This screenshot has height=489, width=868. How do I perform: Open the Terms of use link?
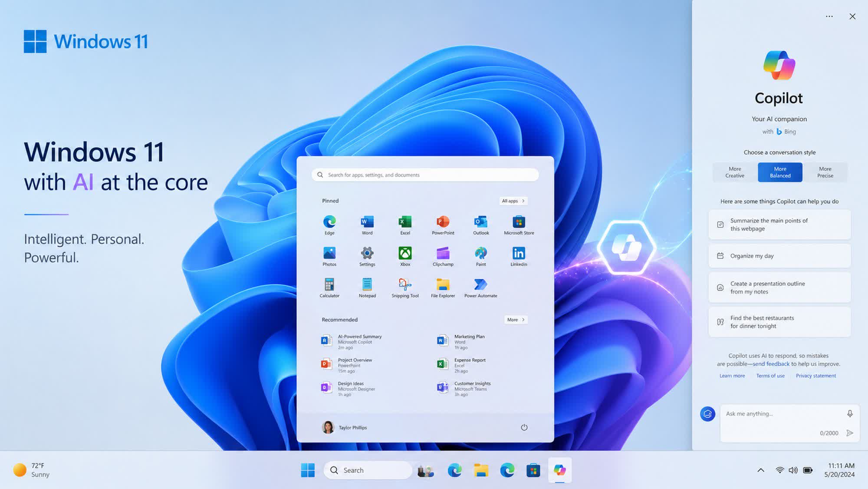[x=770, y=376]
